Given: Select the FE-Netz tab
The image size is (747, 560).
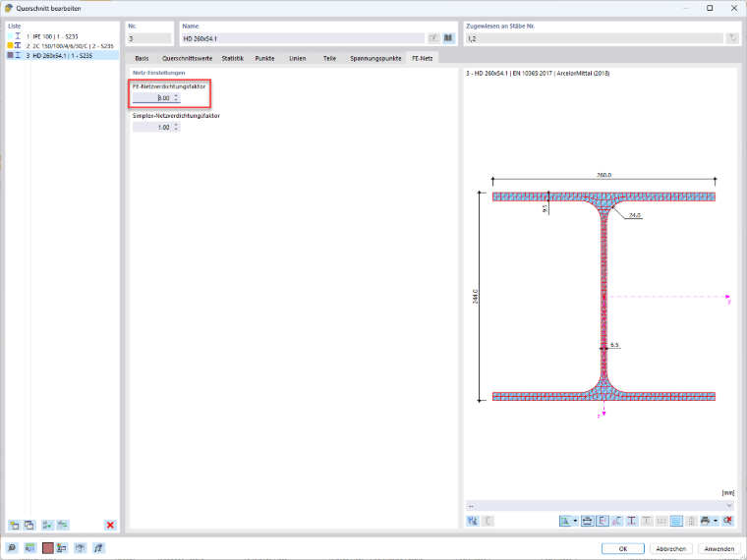Looking at the screenshot, I should click(422, 58).
